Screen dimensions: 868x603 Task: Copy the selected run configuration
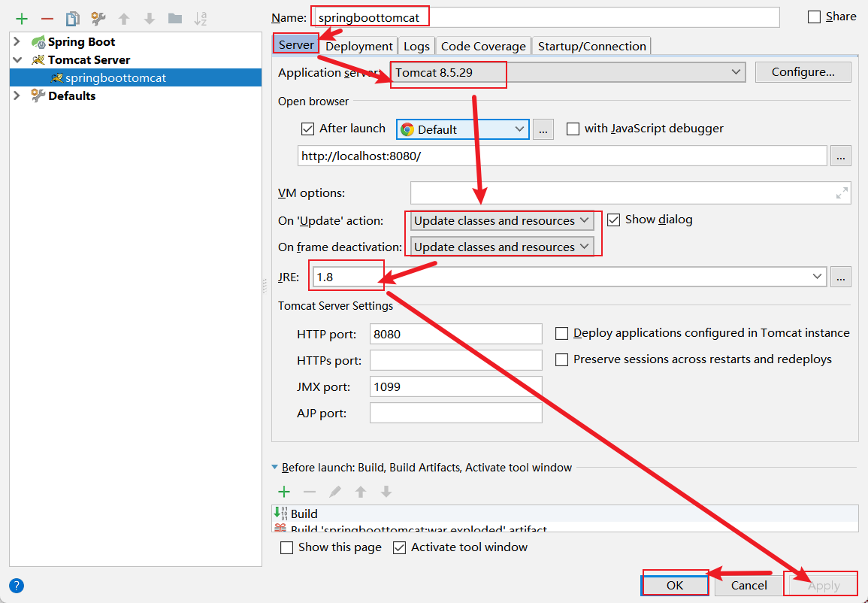[x=72, y=19]
